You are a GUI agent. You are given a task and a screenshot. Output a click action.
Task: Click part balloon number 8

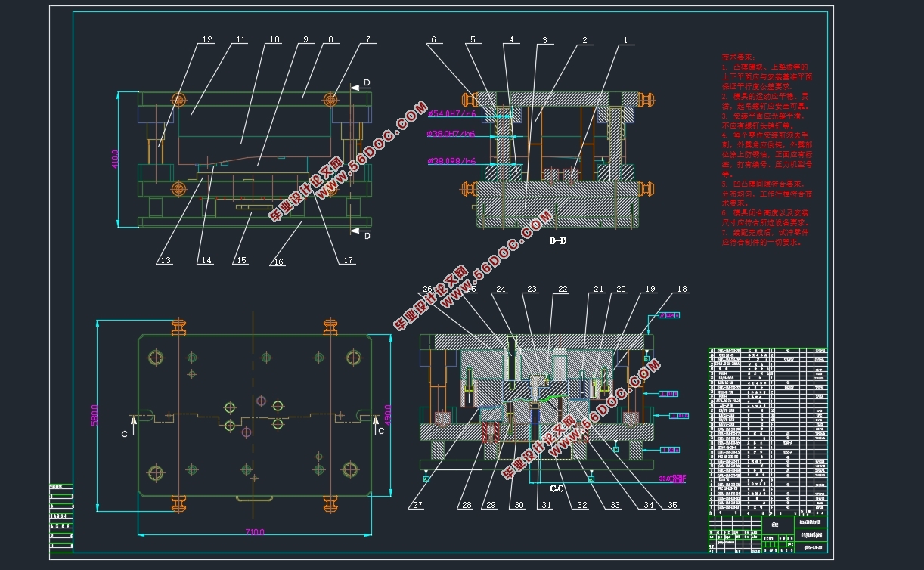(x=330, y=39)
